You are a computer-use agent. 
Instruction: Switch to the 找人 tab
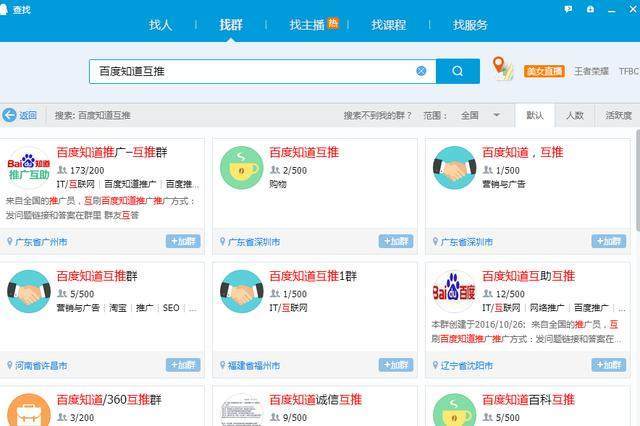[160, 25]
